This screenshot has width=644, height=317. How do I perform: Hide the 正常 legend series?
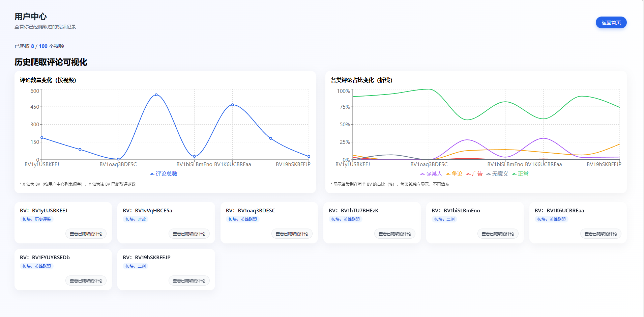click(520, 174)
